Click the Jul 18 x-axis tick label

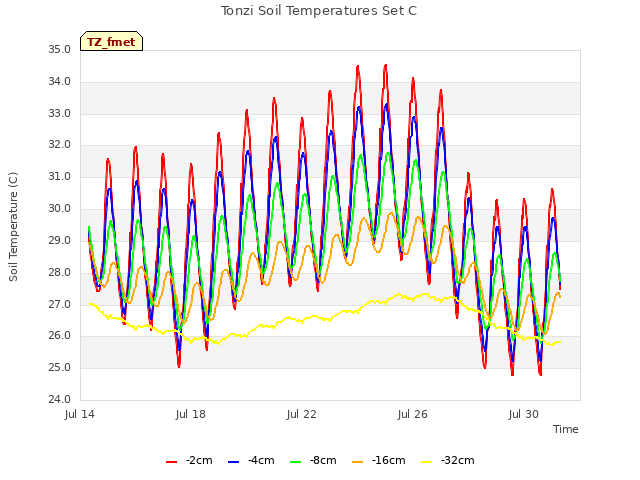(191, 414)
